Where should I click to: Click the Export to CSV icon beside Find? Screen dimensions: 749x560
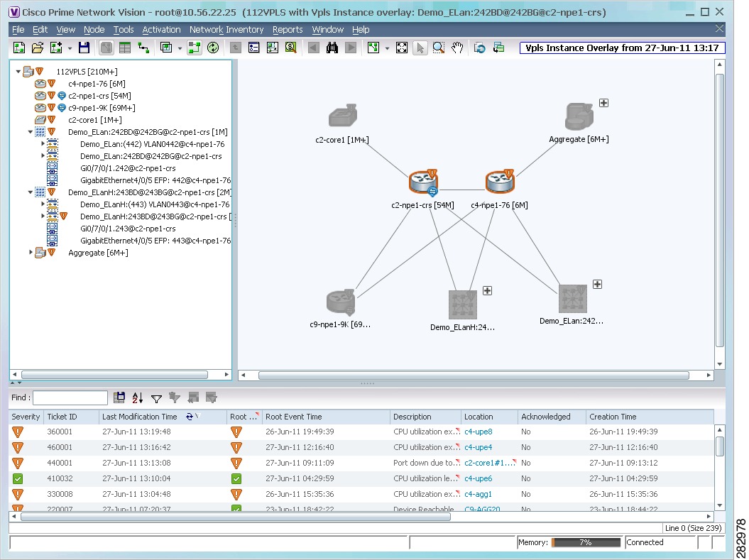[119, 397]
